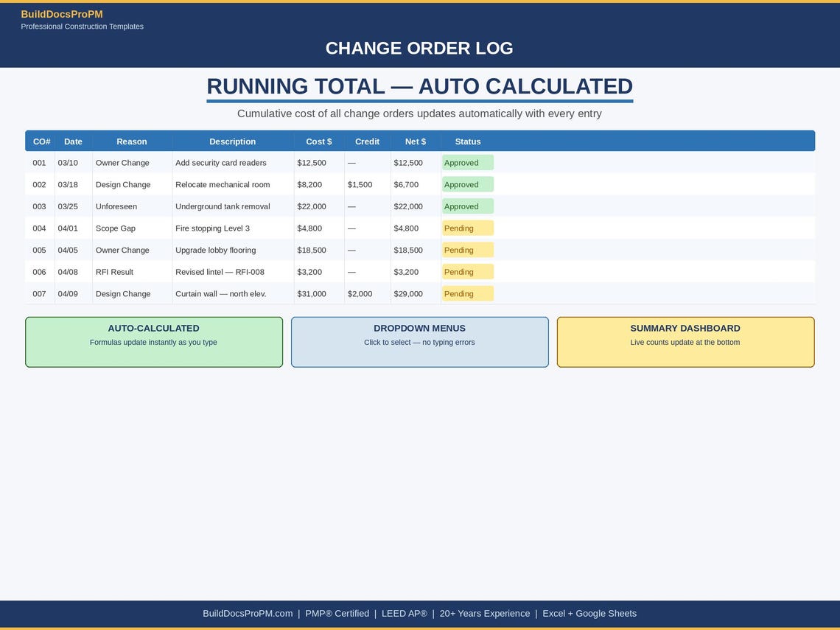Click the LEED AP® footer text
Image resolution: width=840 pixels, height=630 pixels.
click(405, 613)
